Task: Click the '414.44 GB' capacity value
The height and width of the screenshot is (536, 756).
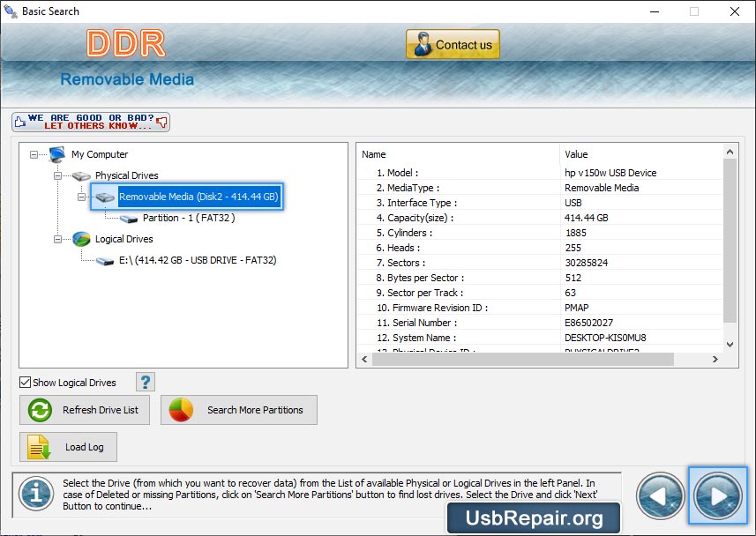Action: pos(587,218)
